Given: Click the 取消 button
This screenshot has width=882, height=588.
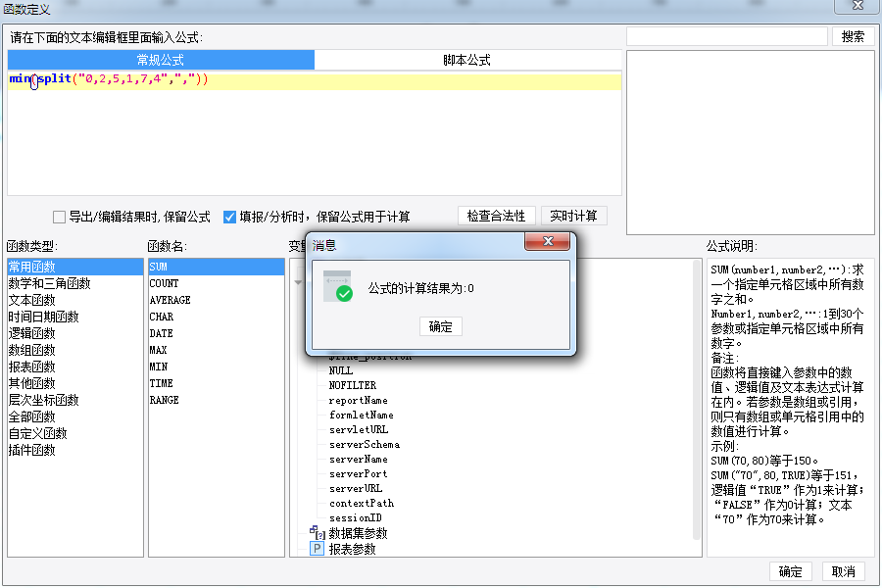Looking at the screenshot, I should [x=843, y=571].
